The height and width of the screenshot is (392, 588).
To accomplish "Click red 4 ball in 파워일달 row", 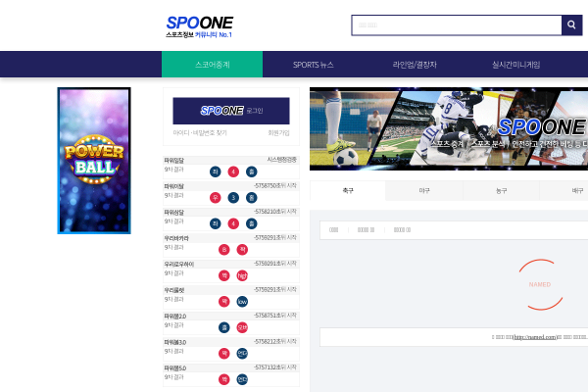I will [x=233, y=171].
